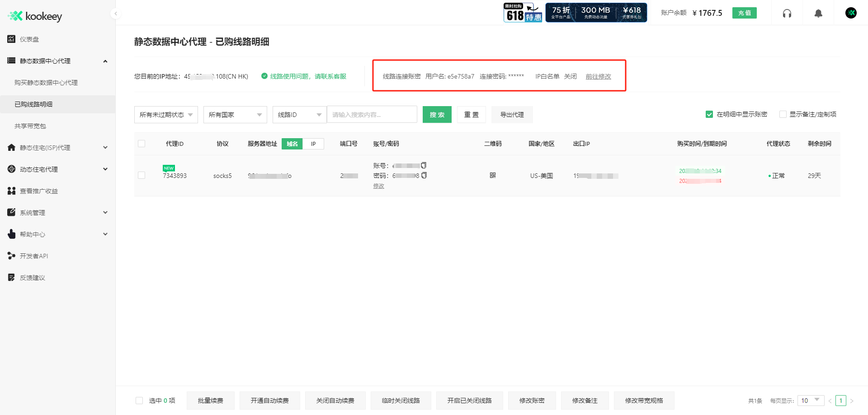Click the 充值 recharge button
The width and height of the screenshot is (868, 415).
[744, 13]
